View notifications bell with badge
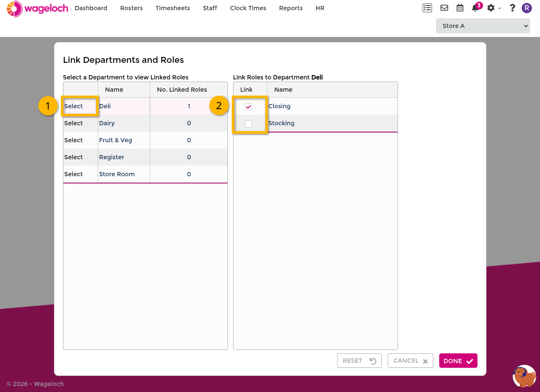The height and width of the screenshot is (392, 540). [x=476, y=7]
